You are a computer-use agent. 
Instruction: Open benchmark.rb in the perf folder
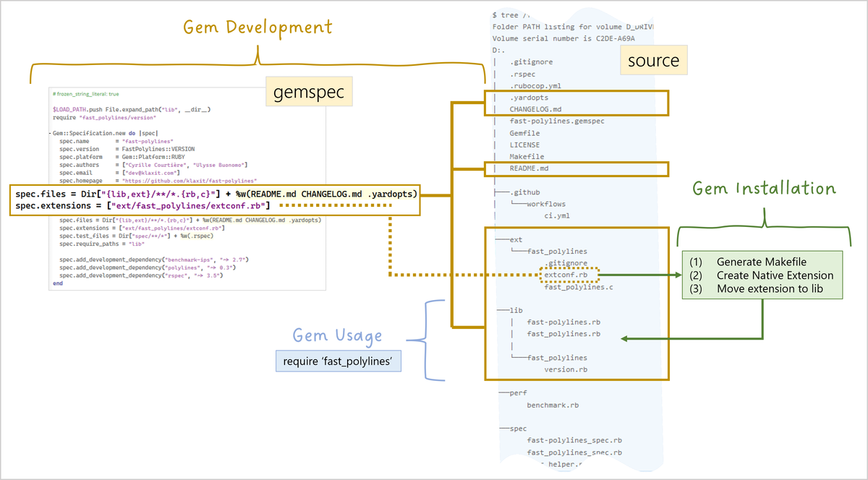[553, 405]
